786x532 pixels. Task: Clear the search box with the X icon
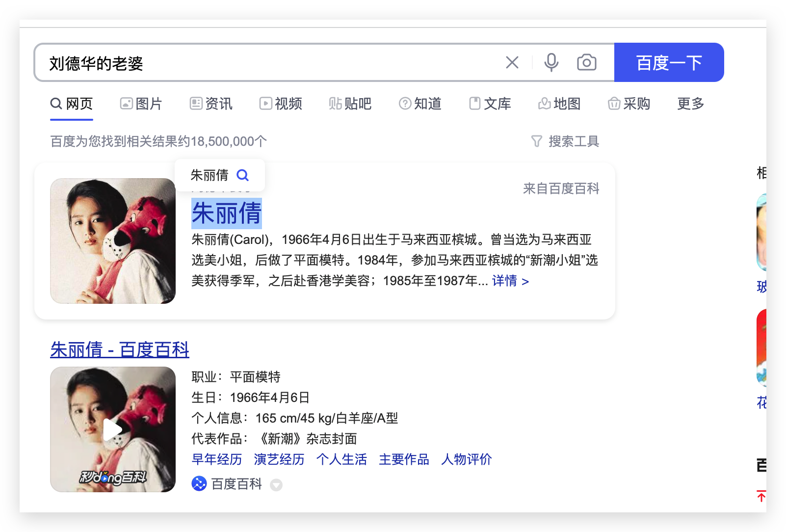[512, 62]
